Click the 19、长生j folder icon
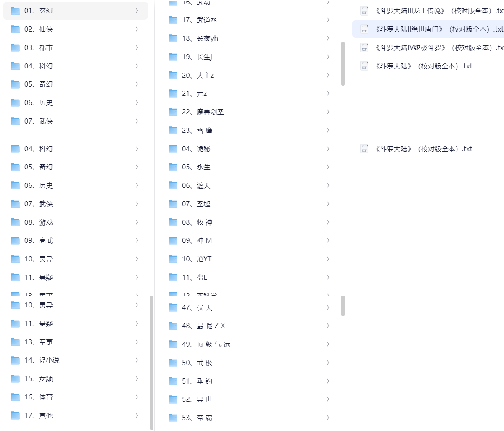Image resolution: width=504 pixels, height=431 pixels. tap(173, 57)
